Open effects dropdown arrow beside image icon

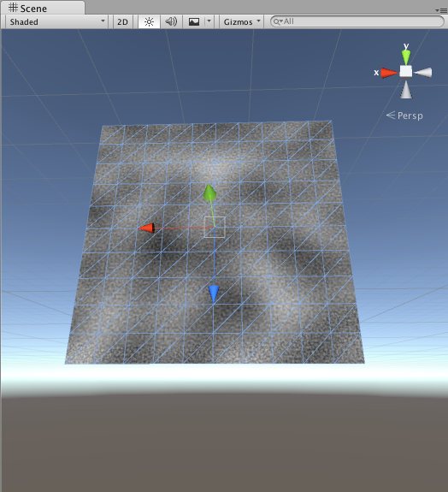(x=209, y=21)
